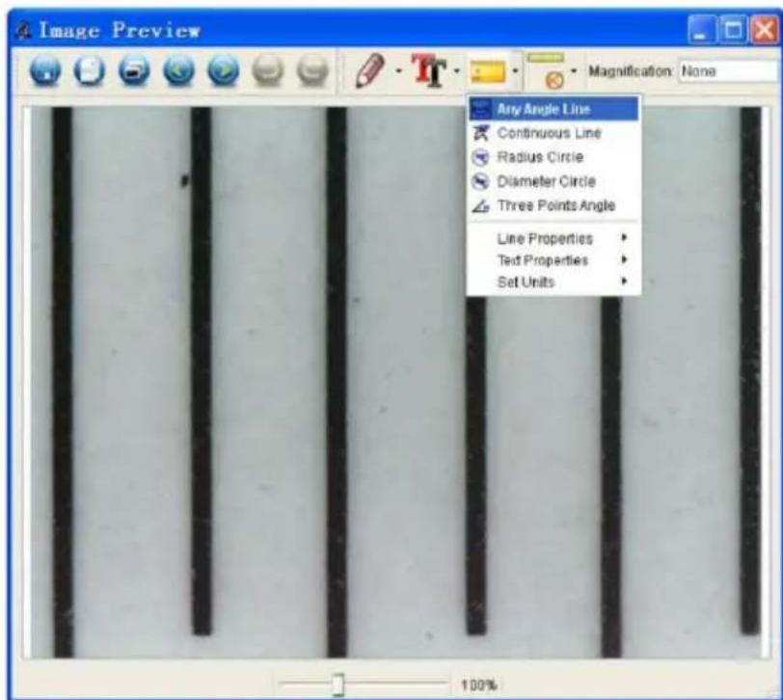Viewport: 783px width, 700px height.
Task: Click the Magnification input field showing None
Action: [x=729, y=71]
